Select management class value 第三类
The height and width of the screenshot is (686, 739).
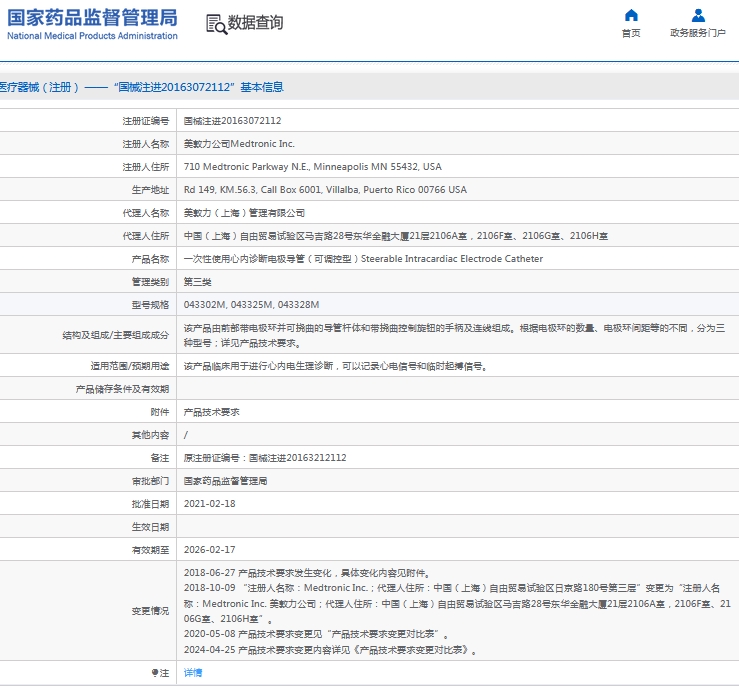tap(197, 282)
